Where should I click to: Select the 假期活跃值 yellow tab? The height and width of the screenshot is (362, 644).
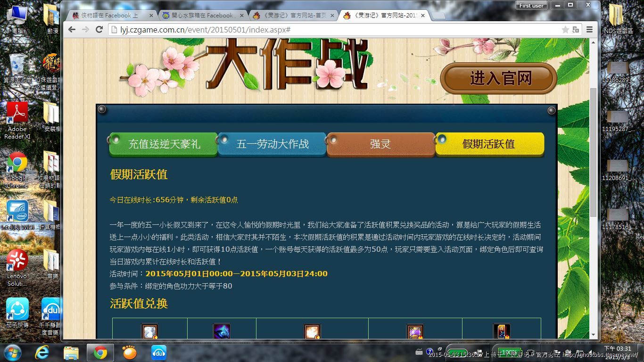tap(489, 144)
